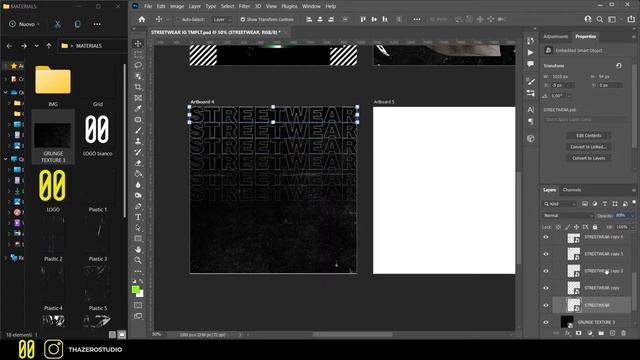Toggle visibility of STREETWEAR copy layer

[x=546, y=288]
